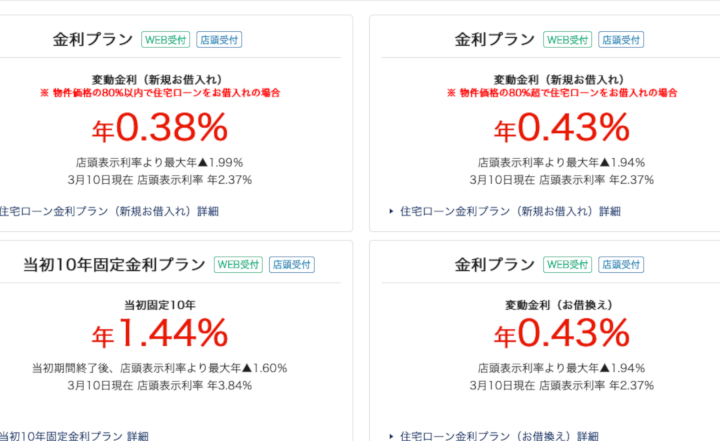Click 店頭受付 badge in the 80%超 new-loan card
The height and width of the screenshot is (441, 720).
pos(621,40)
